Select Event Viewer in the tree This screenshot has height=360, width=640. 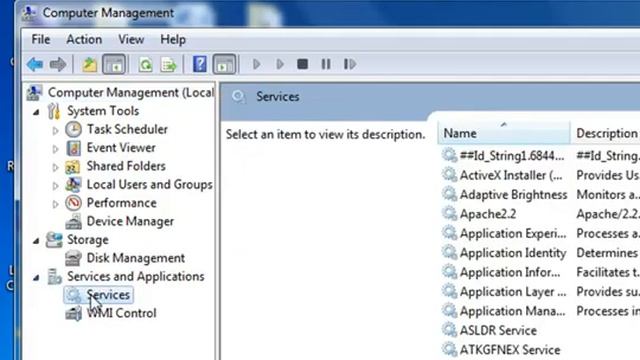pyautogui.click(x=121, y=148)
